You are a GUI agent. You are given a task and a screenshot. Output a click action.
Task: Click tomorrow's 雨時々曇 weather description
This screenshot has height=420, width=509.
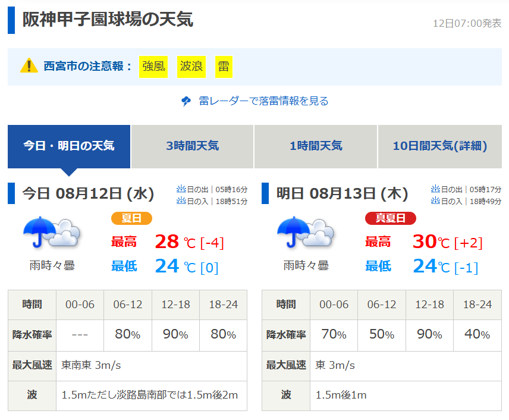(306, 265)
